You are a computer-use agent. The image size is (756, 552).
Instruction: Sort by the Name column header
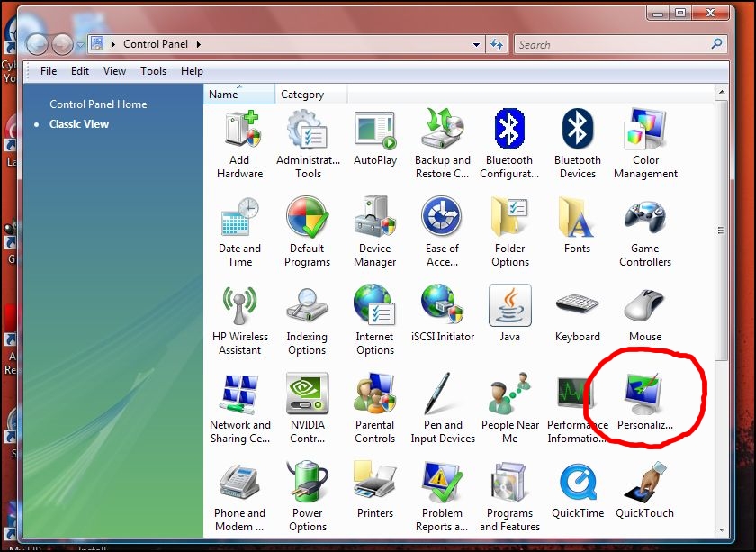239,94
